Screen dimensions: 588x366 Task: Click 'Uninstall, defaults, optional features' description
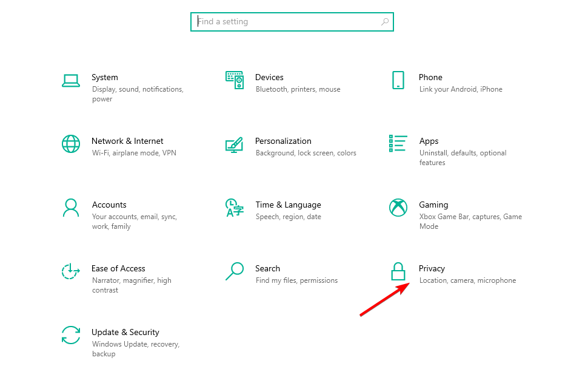[463, 158]
